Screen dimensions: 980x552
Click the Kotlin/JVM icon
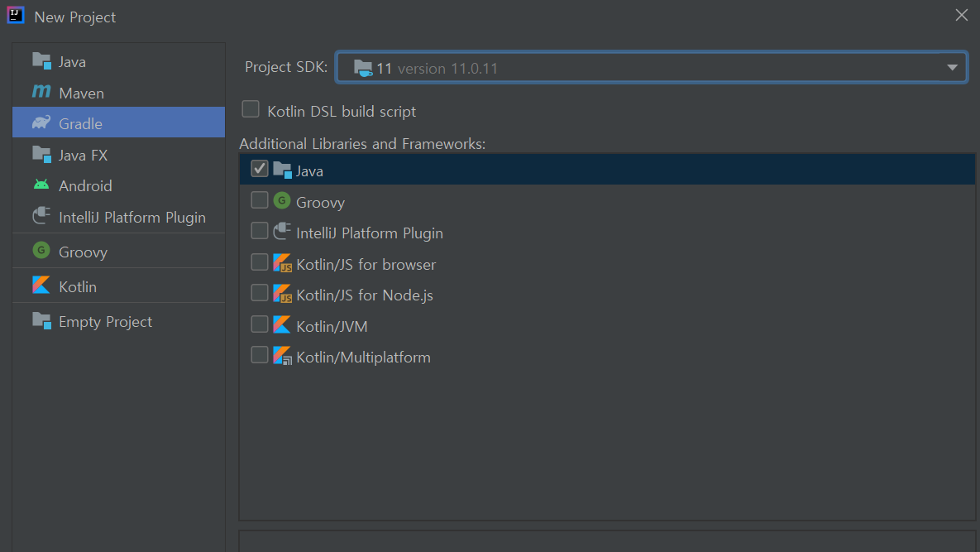click(282, 324)
